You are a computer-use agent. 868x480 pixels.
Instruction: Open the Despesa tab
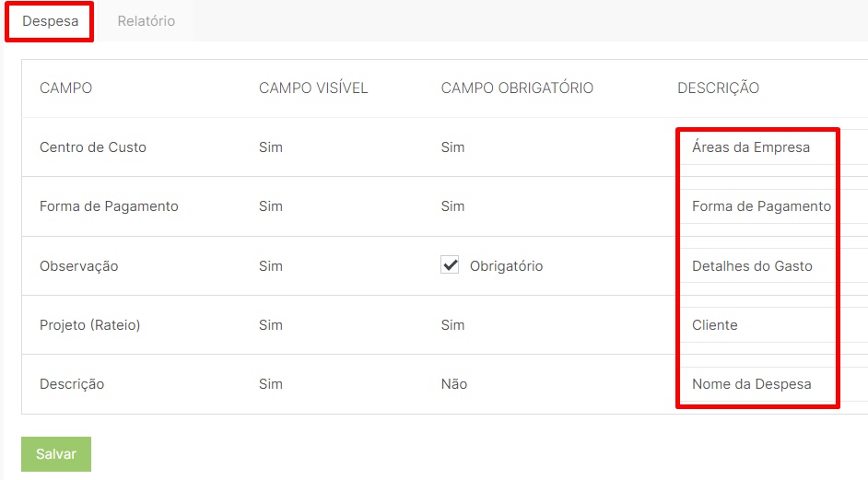[50, 21]
